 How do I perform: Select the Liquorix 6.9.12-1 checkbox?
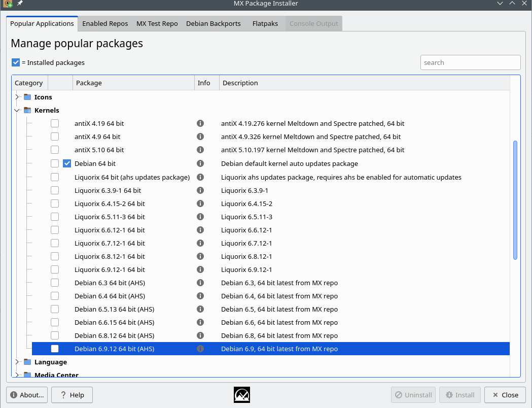55,269
